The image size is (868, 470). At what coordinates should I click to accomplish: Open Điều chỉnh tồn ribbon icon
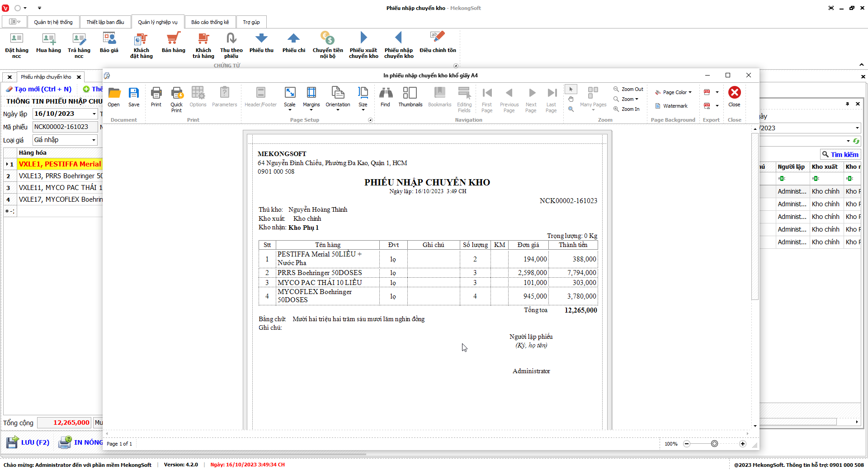tap(438, 43)
